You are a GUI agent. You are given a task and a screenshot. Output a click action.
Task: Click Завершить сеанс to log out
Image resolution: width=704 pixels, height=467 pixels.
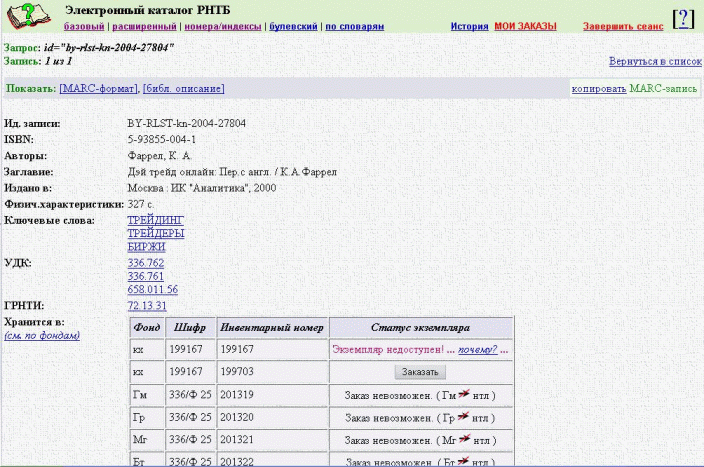pyautogui.click(x=623, y=26)
